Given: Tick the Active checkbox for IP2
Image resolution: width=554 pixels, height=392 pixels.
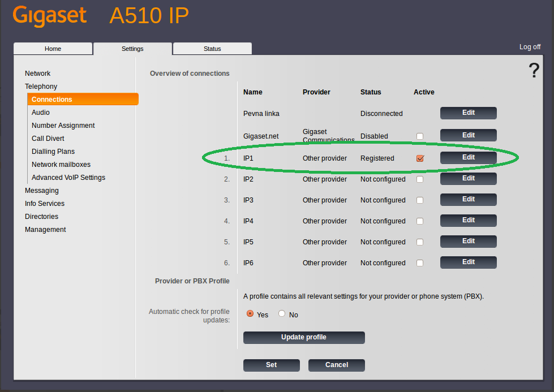Looking at the screenshot, I should 420,179.
